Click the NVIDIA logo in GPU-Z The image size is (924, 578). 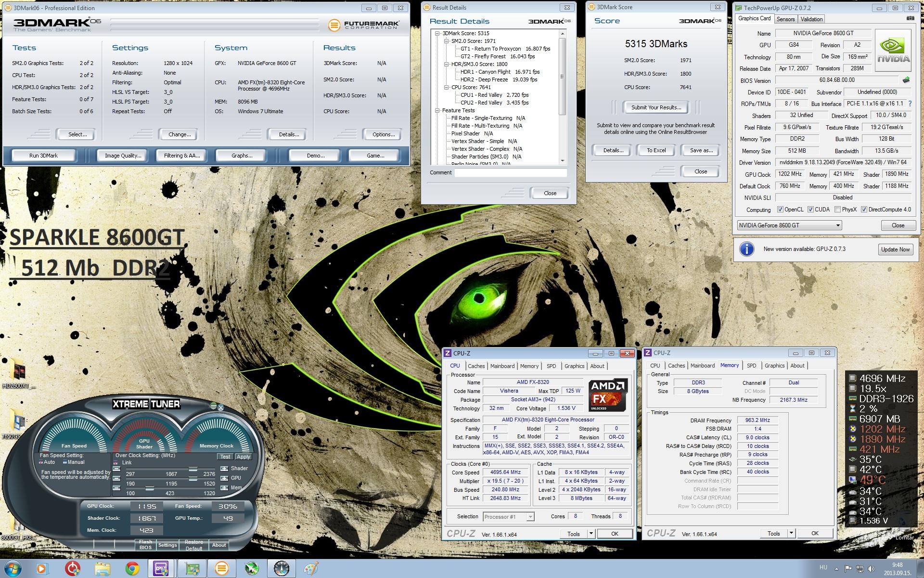coord(893,51)
